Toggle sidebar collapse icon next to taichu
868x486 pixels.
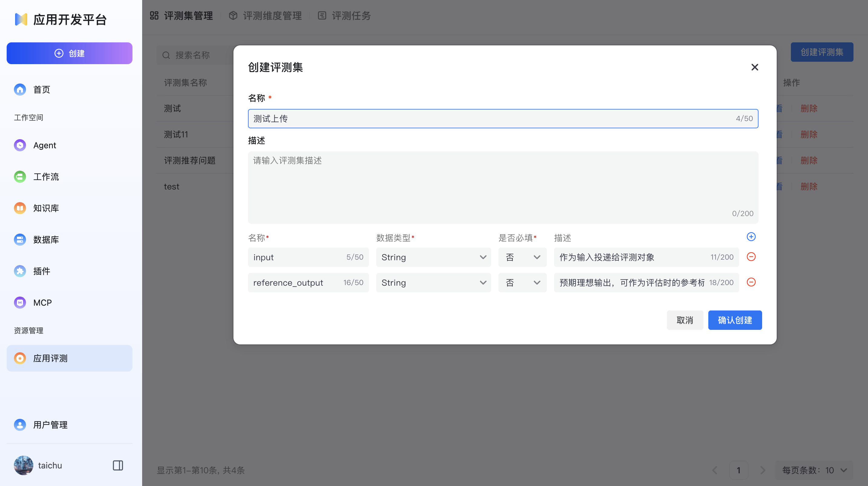click(118, 465)
